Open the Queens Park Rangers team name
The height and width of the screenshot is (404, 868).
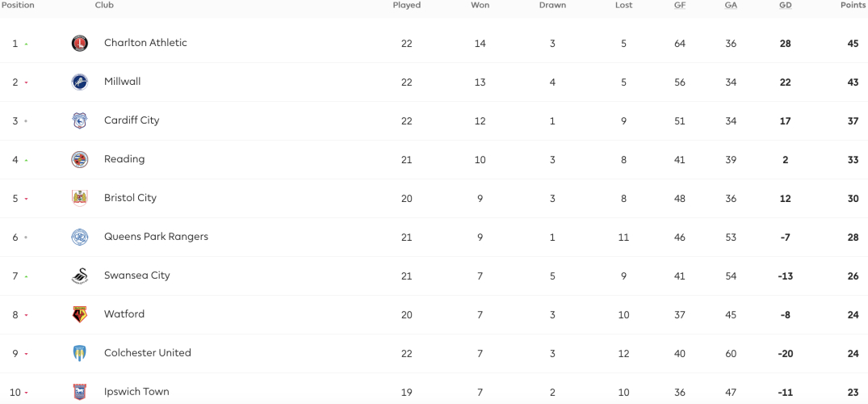coord(156,237)
